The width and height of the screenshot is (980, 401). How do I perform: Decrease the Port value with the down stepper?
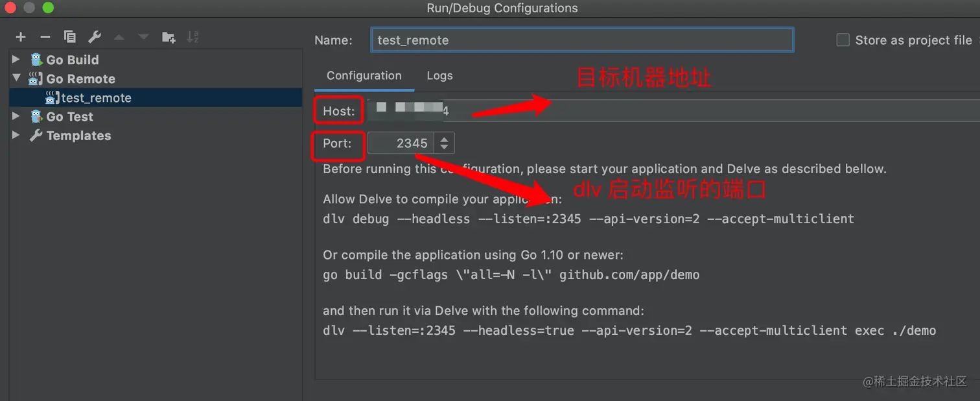pos(444,149)
